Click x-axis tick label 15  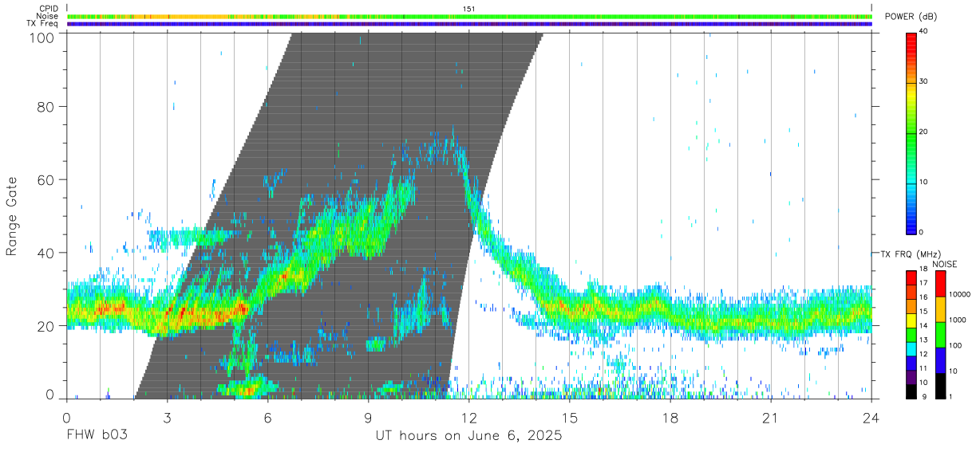click(570, 419)
